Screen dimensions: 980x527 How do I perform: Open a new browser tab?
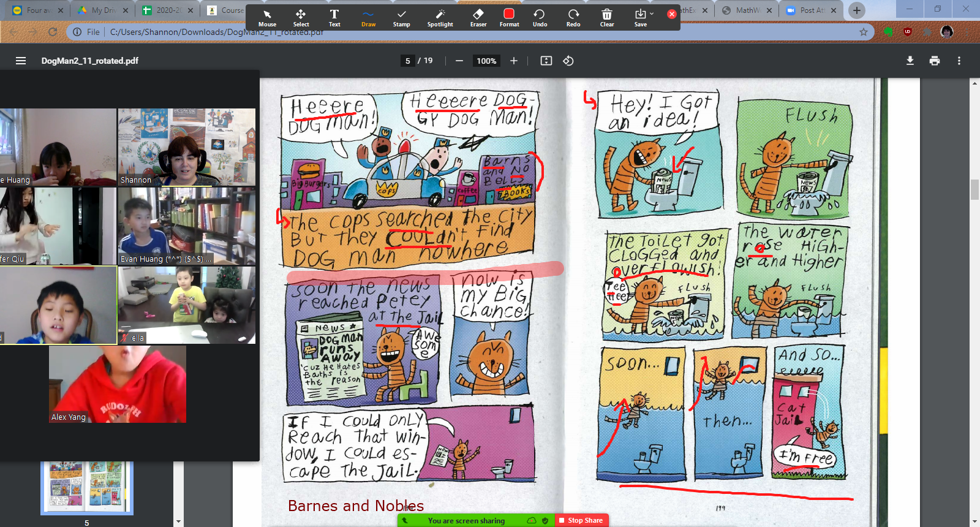click(857, 10)
